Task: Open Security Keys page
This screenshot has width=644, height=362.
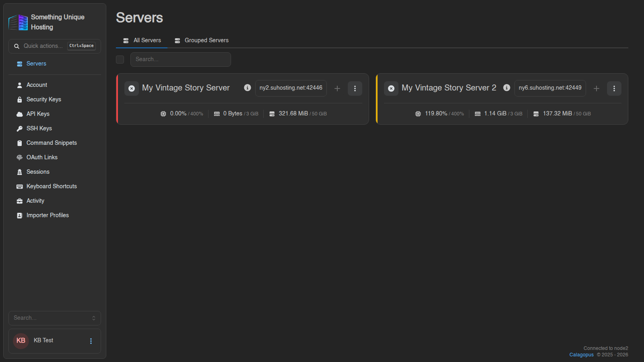Action: 55,99
